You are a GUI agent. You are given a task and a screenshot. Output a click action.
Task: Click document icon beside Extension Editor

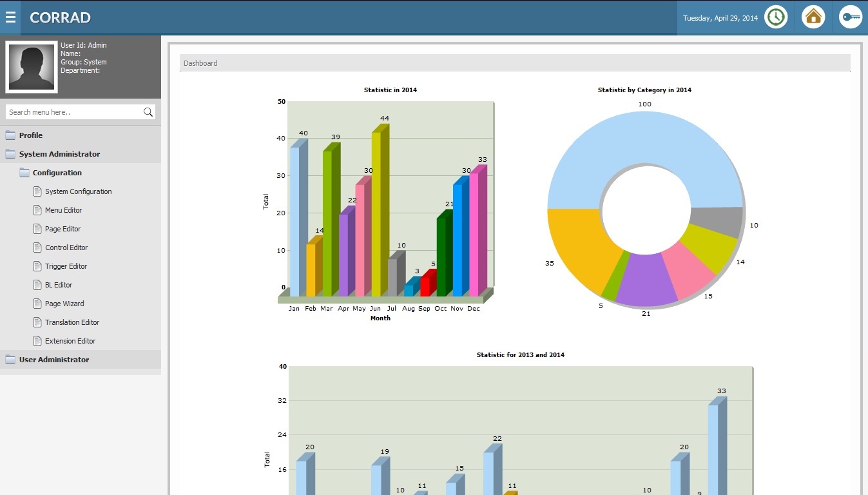(x=37, y=341)
